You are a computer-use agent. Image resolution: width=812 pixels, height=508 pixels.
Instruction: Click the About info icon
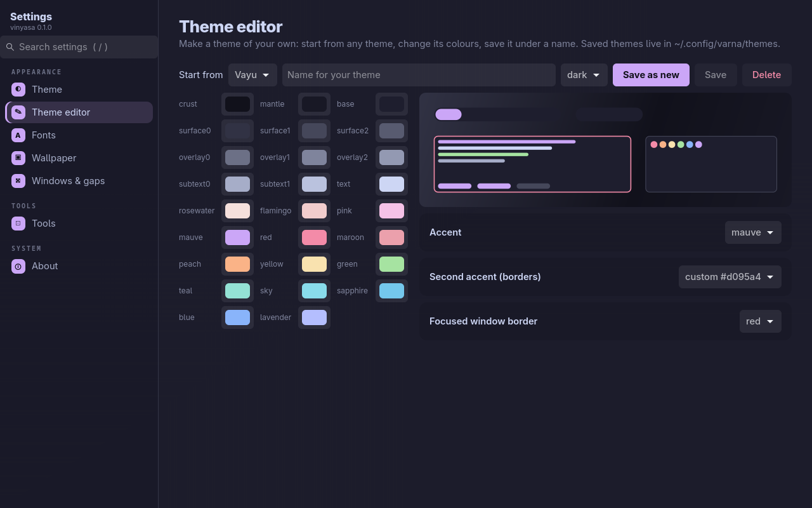point(18,266)
